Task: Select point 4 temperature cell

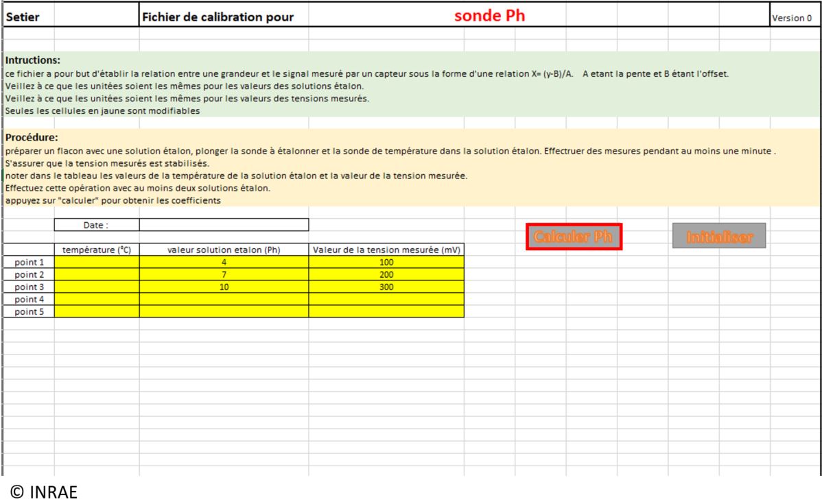Action: point(97,300)
